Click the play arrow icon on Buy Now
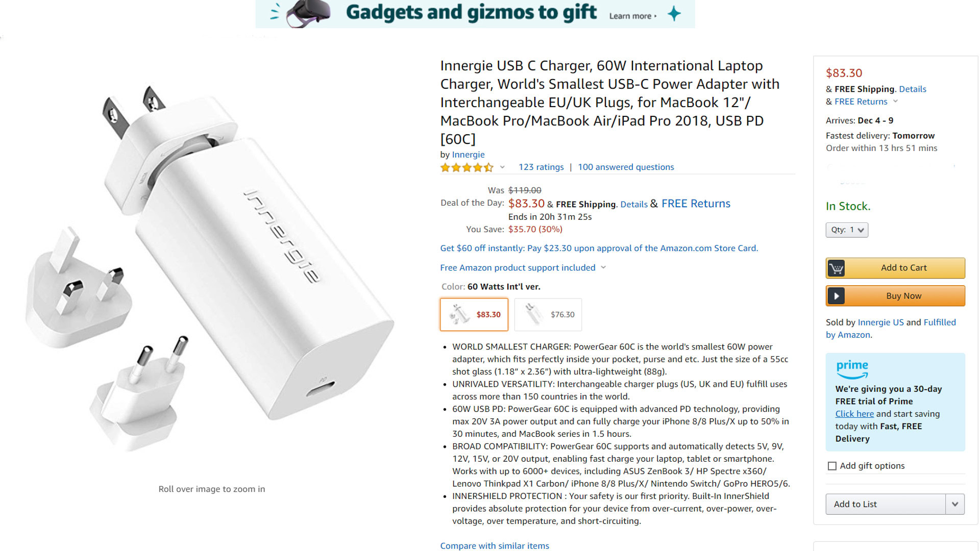The image size is (980, 551). 836,296
